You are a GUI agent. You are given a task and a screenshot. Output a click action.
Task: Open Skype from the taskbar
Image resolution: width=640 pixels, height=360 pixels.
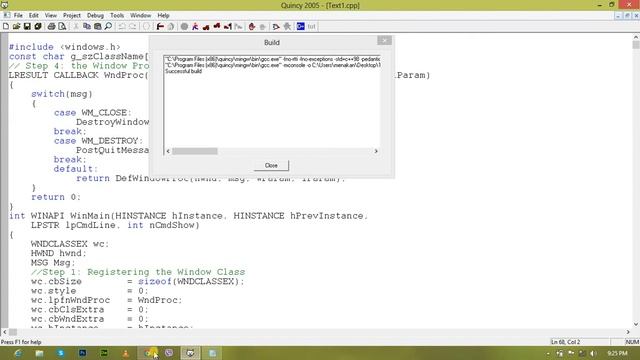tap(61, 353)
